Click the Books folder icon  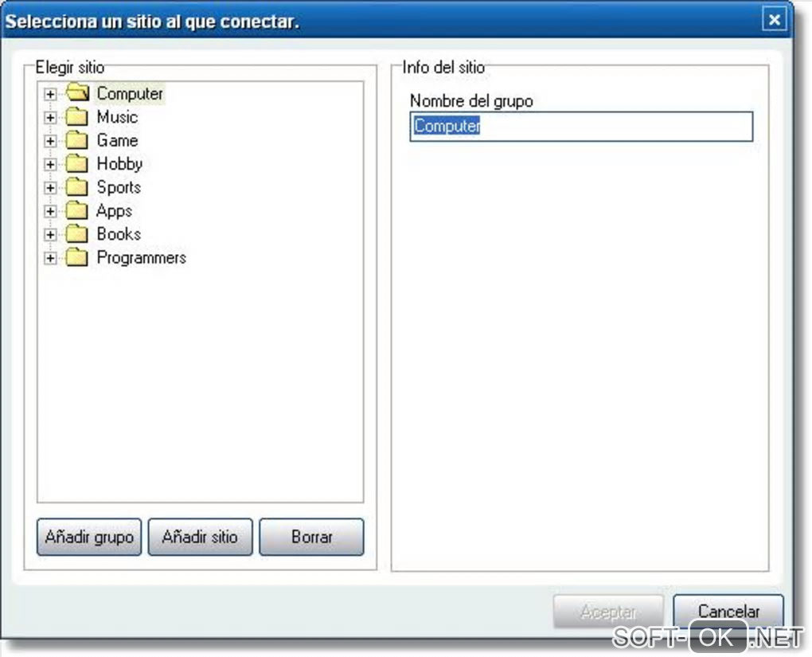(x=77, y=234)
